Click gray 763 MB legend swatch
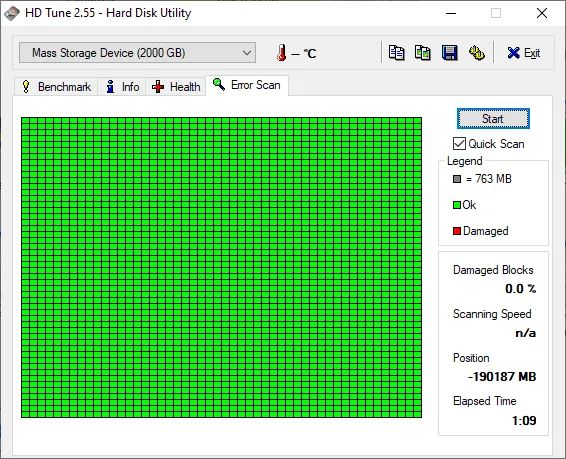This screenshot has width=566, height=459. 457,179
